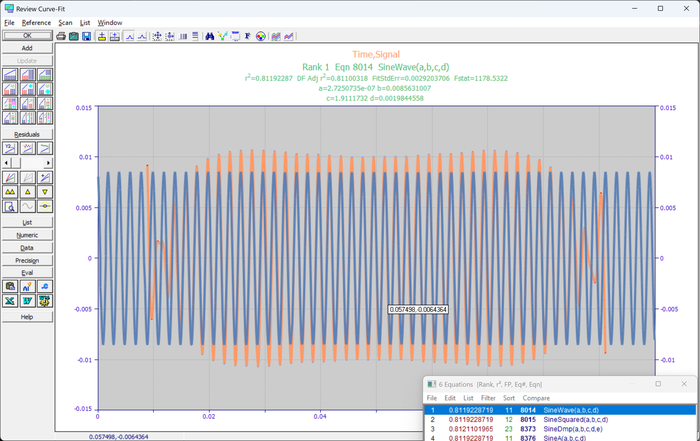Click the printer icon in the toolbar
The height and width of the screenshot is (441, 700).
coord(61,36)
